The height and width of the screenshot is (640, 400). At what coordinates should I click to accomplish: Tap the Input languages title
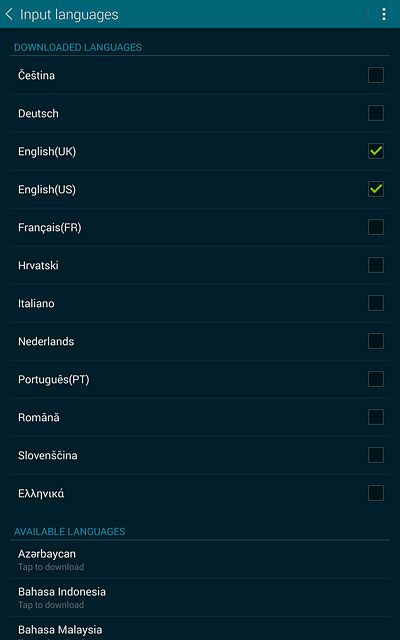69,15
